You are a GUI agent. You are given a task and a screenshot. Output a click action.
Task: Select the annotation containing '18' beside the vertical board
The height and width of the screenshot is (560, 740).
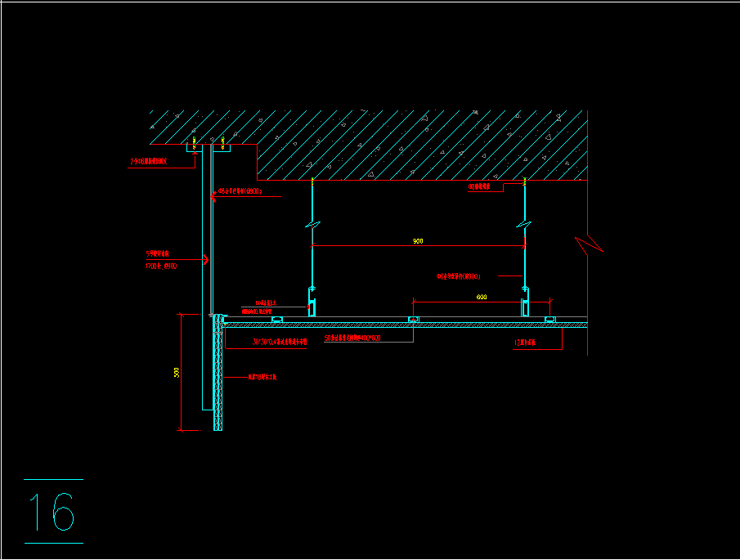(x=262, y=377)
